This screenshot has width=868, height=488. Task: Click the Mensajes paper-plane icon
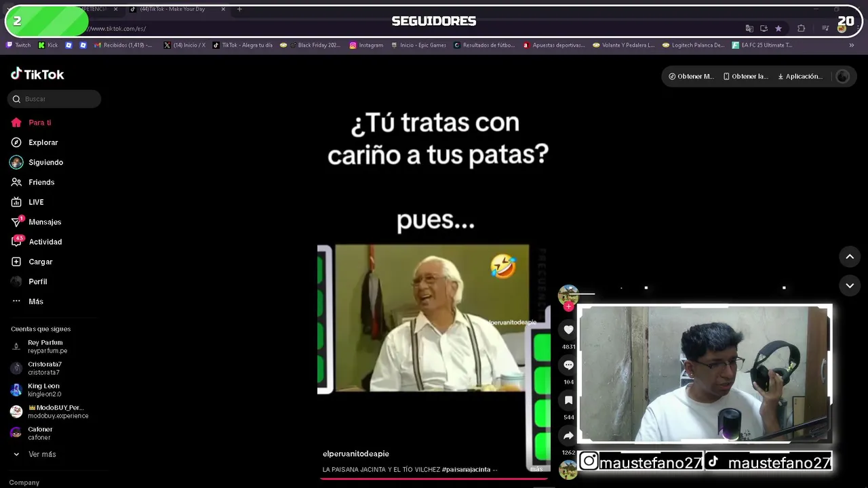pos(16,222)
